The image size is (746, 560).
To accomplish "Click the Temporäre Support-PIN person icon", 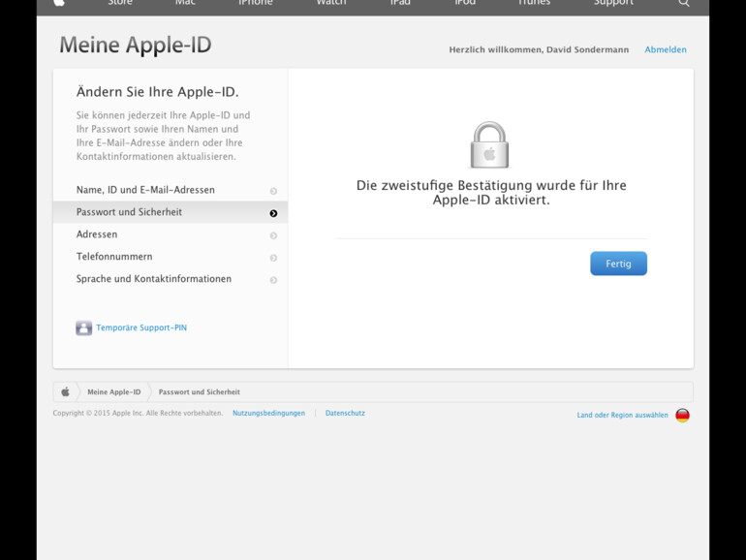I will (x=83, y=327).
